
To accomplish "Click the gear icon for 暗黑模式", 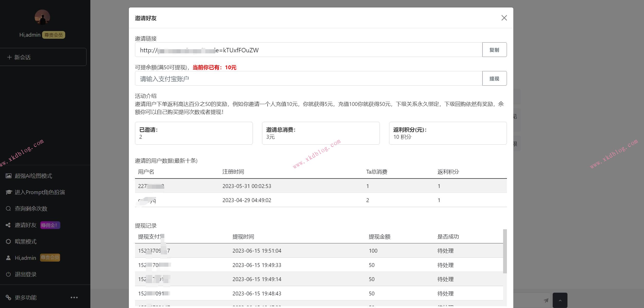I will point(8,241).
